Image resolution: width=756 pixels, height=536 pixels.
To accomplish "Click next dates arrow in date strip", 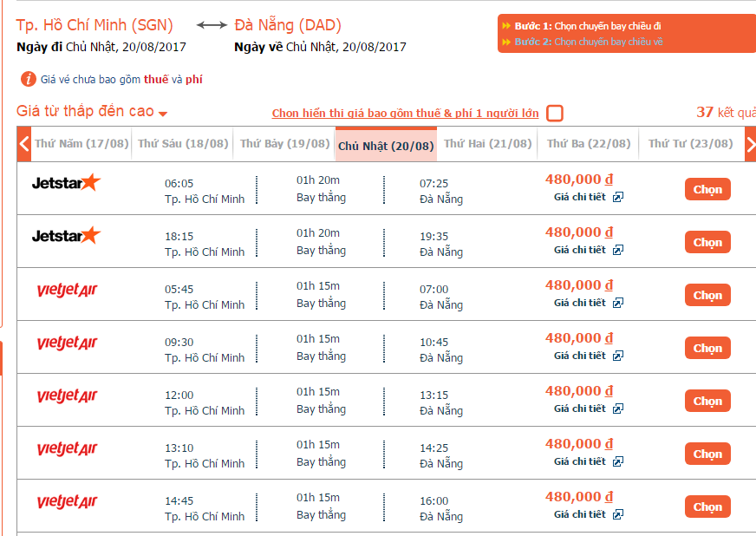I will (751, 144).
